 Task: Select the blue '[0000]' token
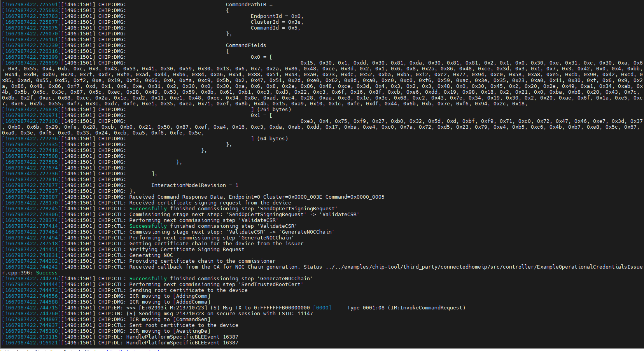322,308
